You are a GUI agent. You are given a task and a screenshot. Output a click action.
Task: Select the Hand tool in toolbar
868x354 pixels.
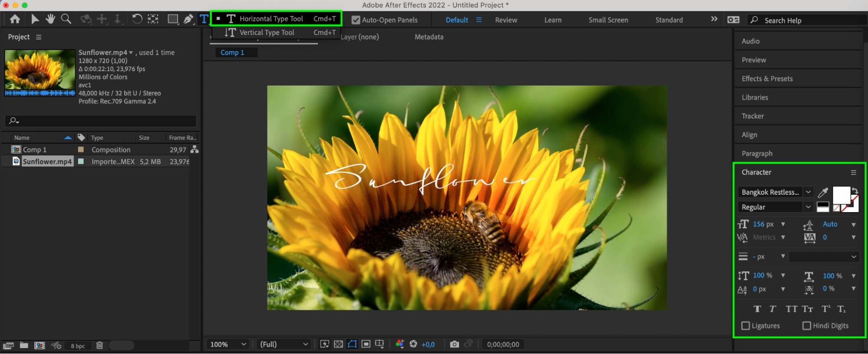pyautogui.click(x=50, y=19)
